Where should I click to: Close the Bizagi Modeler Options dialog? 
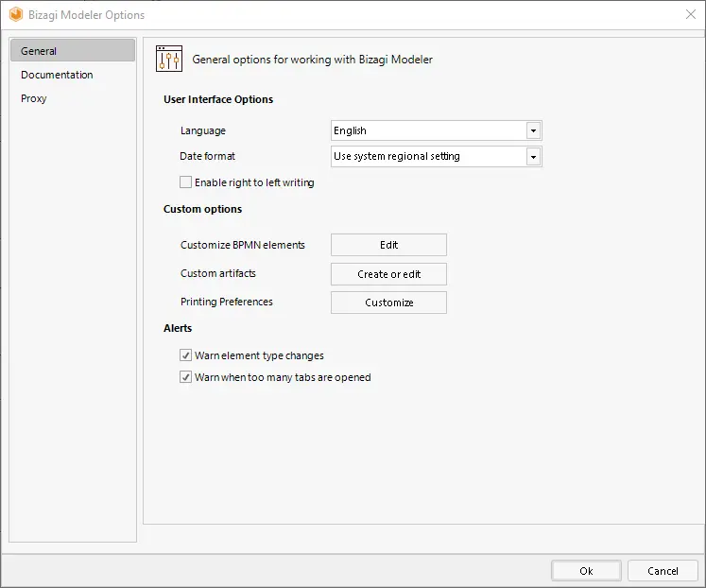point(690,14)
